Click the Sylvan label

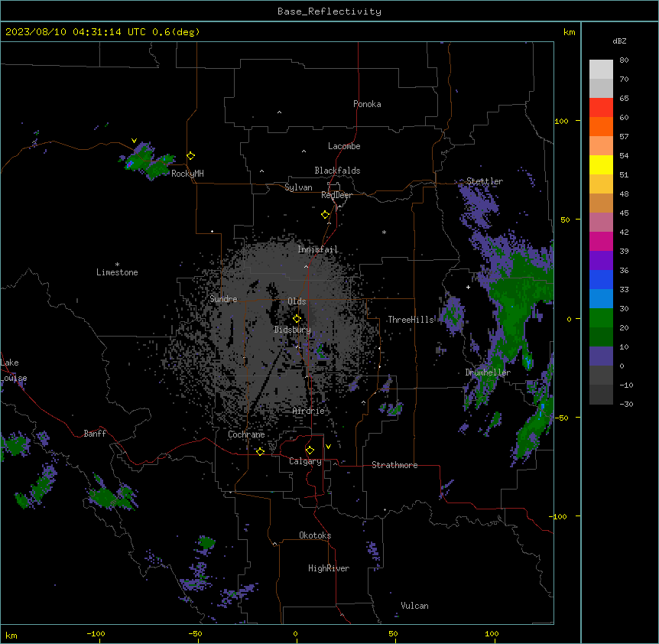[x=298, y=187]
